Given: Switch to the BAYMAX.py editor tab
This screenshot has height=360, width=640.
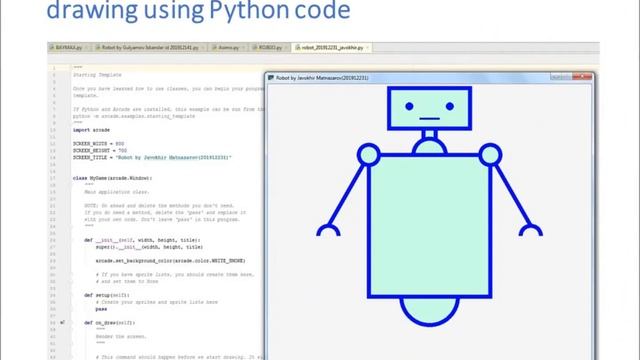Looking at the screenshot, I should tap(69, 48).
